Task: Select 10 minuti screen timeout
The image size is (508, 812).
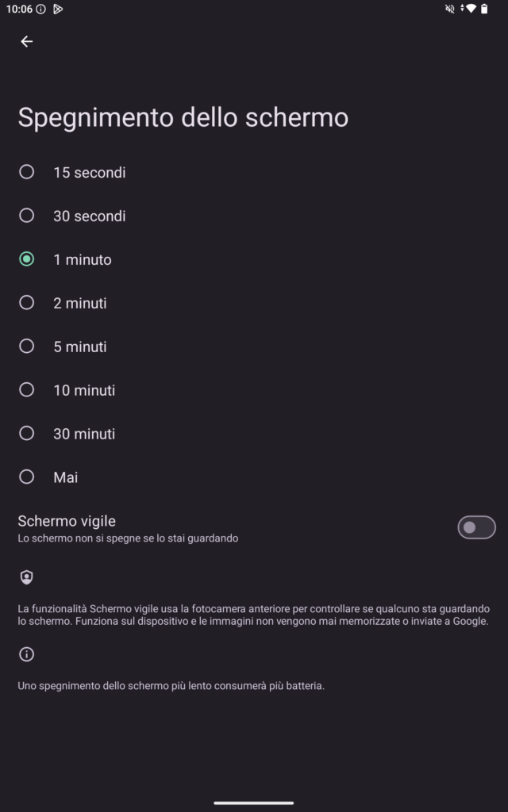Action: point(27,390)
